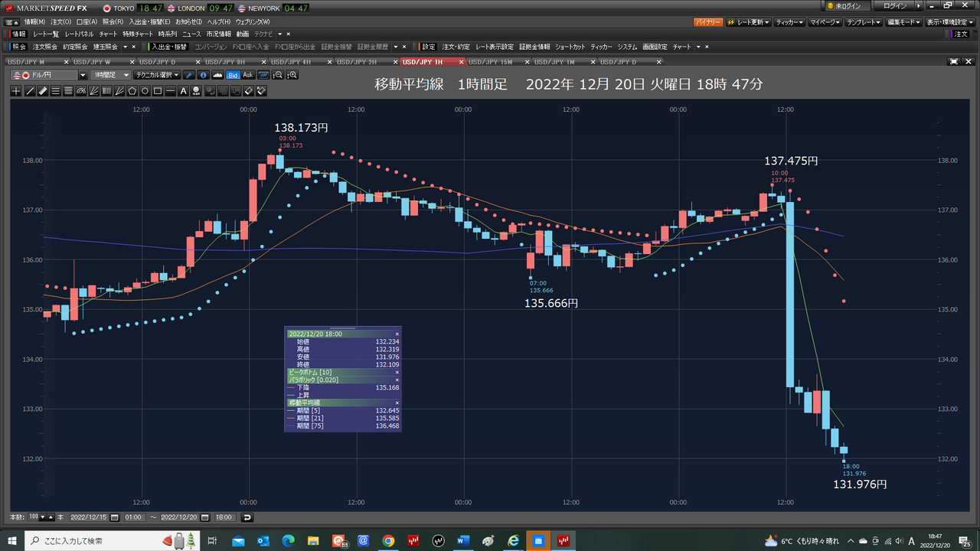Open Google Chrome from the taskbar
The image size is (980, 551).
point(388,540)
